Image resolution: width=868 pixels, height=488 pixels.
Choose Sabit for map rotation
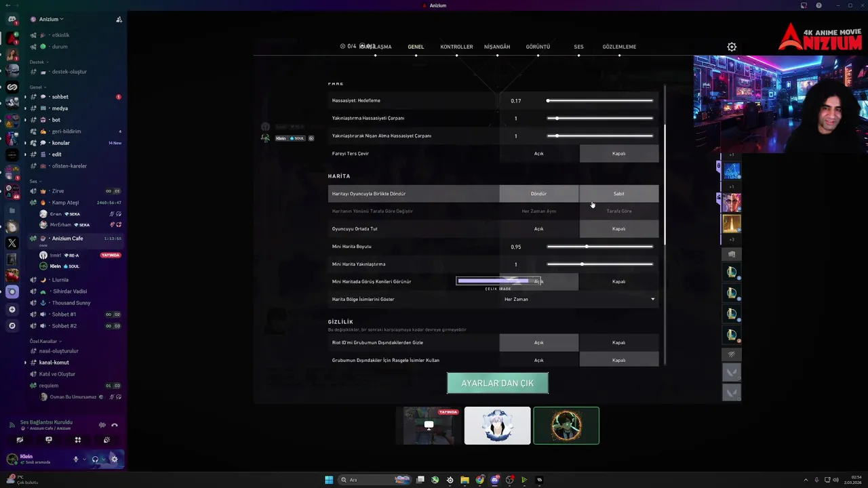(x=619, y=193)
